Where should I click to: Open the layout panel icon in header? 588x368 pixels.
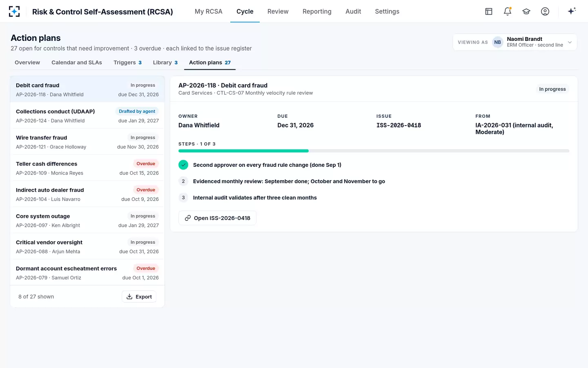[489, 11]
